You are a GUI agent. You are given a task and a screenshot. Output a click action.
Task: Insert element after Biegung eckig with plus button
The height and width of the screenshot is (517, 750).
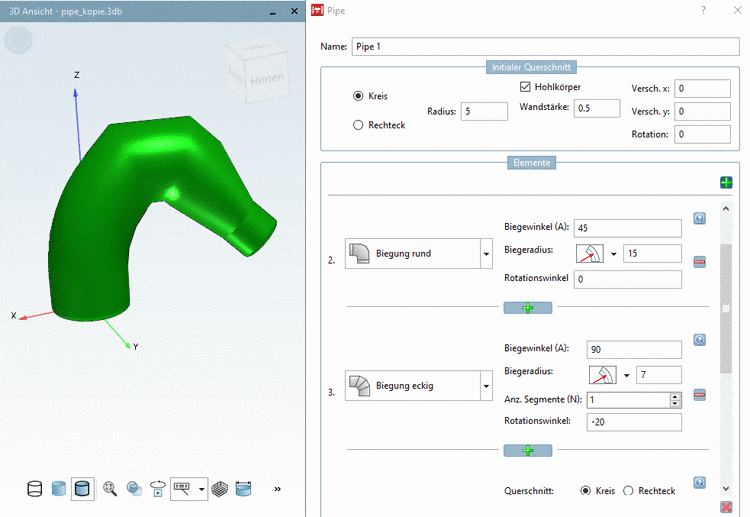528,451
